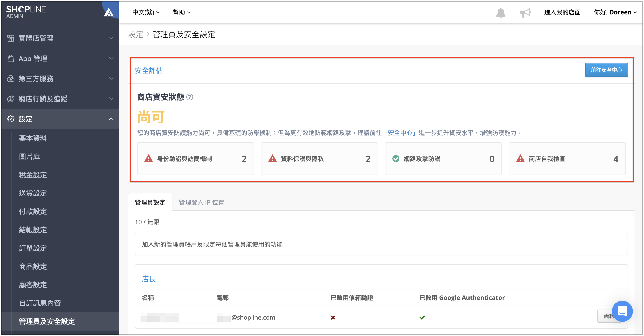The image size is (644, 336).
Task: Open the 商店自我檢查 card
Action: tap(567, 158)
